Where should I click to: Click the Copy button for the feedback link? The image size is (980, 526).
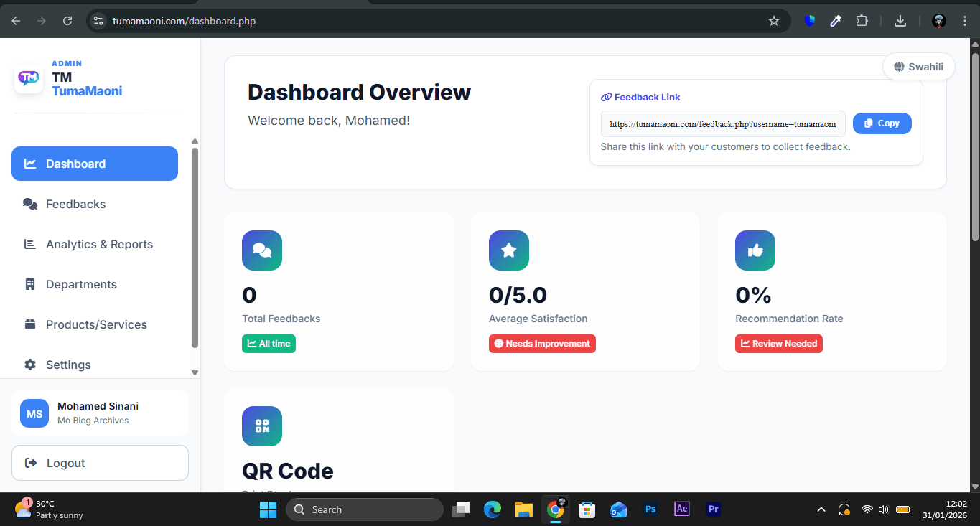coord(882,123)
